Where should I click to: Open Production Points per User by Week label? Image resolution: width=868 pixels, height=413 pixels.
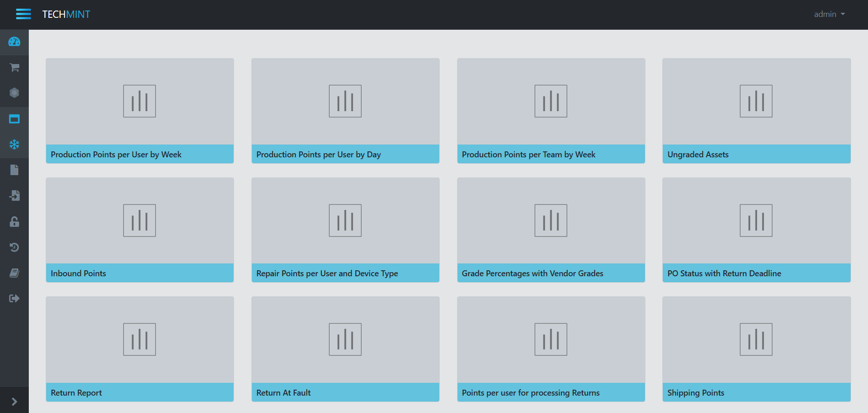116,155
